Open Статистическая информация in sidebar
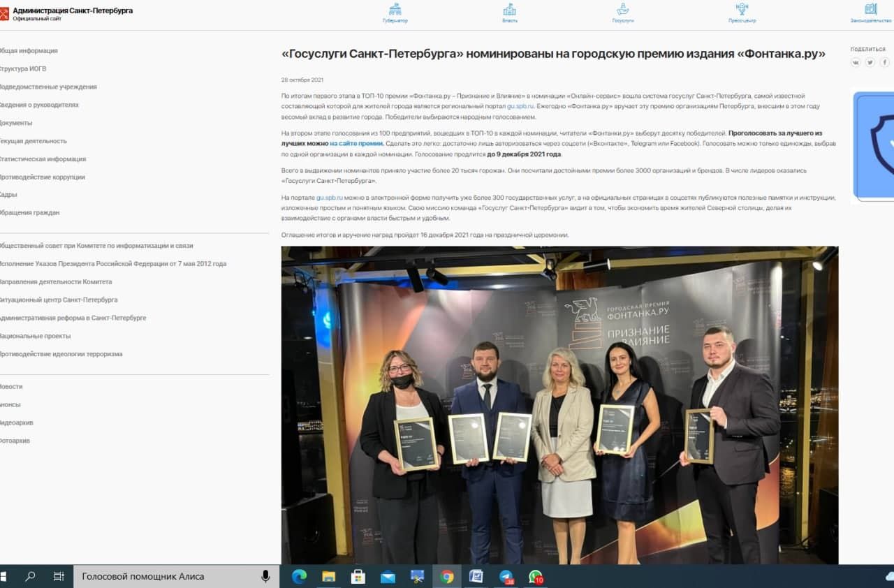The height and width of the screenshot is (588, 894). 43,159
